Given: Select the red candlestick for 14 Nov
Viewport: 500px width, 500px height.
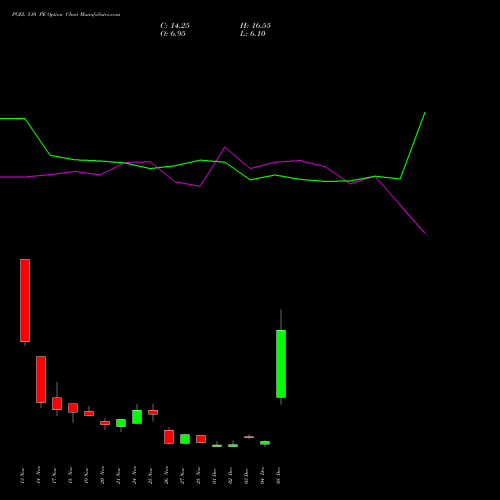Looking at the screenshot, I should coord(41,379).
